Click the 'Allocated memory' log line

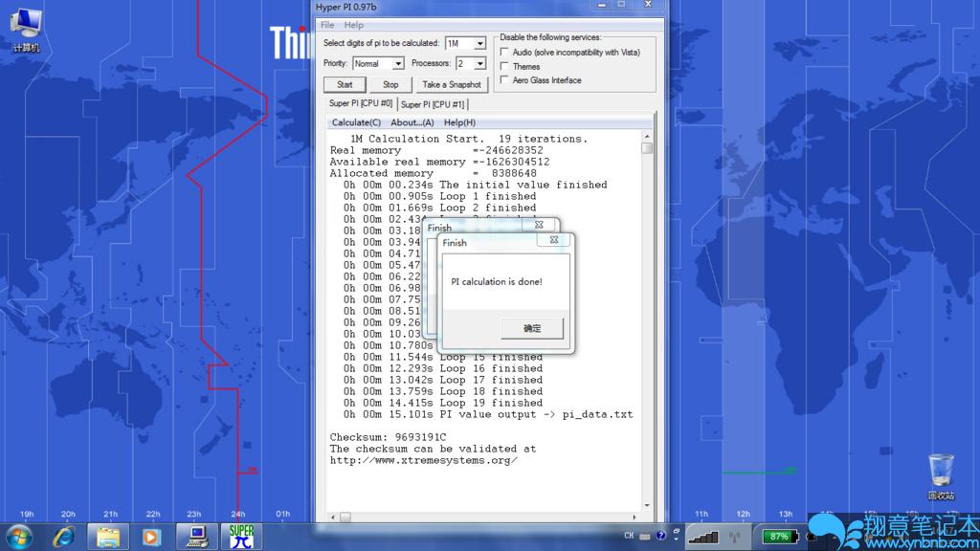coord(433,173)
